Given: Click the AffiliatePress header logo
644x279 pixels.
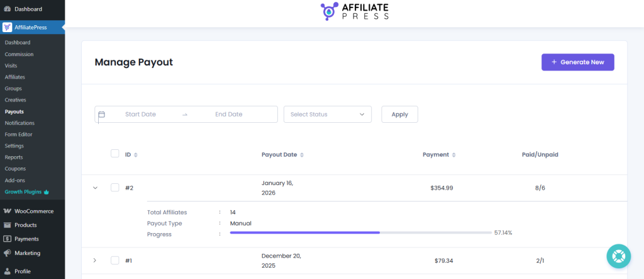Looking at the screenshot, I should coord(355,11).
